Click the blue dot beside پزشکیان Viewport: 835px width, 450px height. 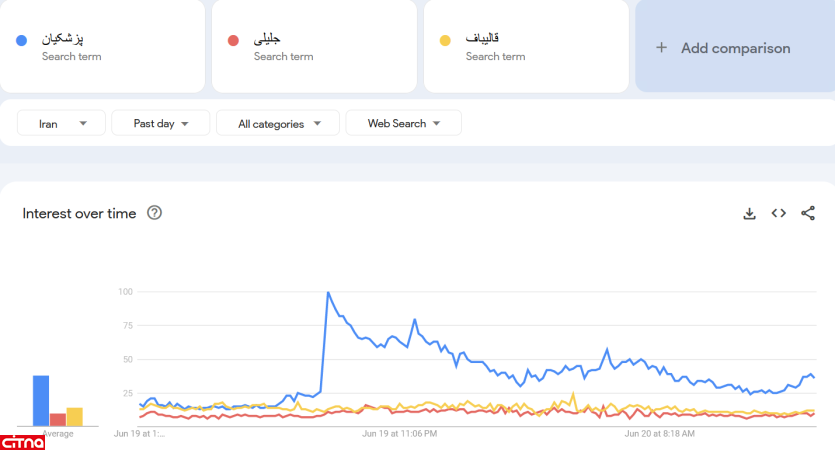(21, 40)
